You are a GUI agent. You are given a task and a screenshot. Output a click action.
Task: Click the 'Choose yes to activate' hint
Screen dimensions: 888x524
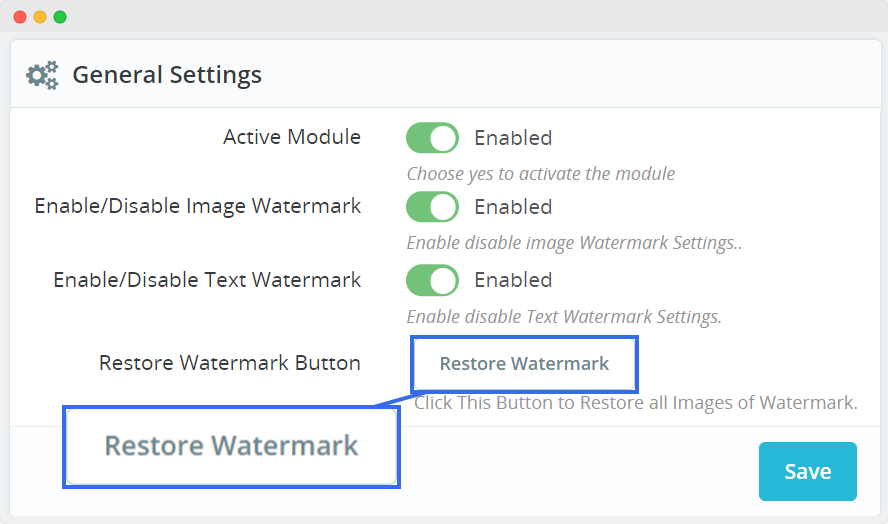[540, 174]
